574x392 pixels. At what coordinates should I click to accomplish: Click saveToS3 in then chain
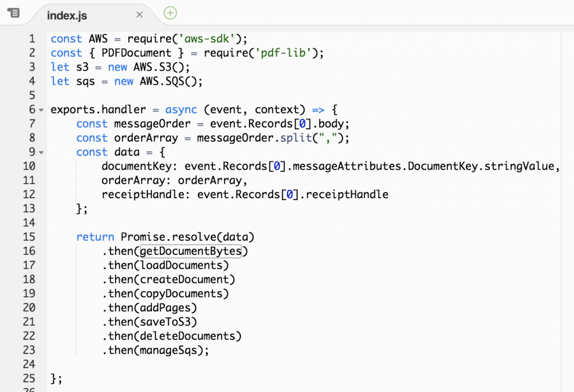(165, 322)
